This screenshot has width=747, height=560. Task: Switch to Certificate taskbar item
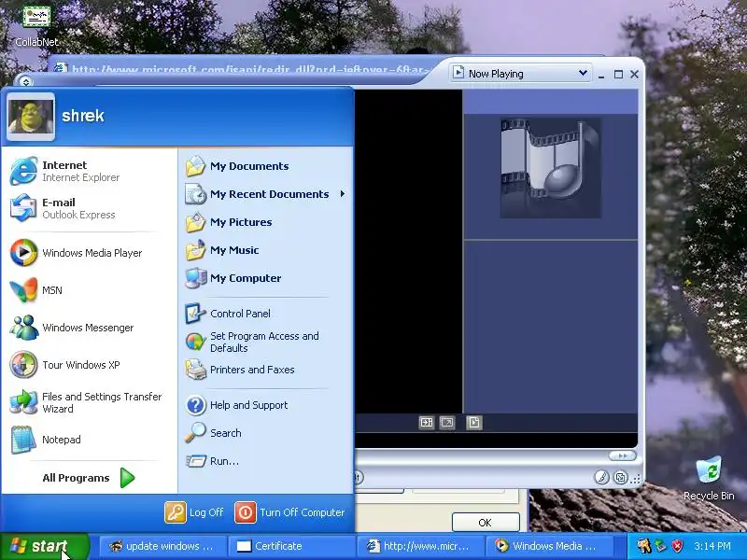291,546
